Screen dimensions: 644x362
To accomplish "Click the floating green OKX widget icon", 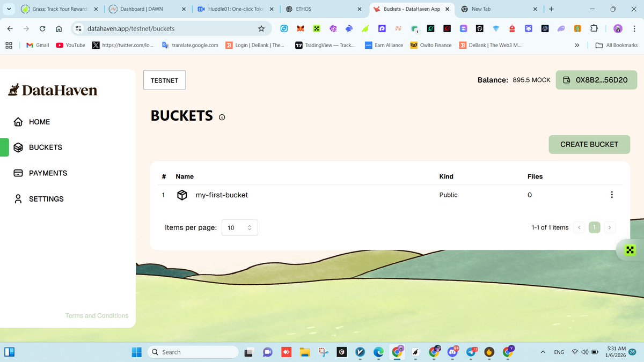I will tap(630, 249).
